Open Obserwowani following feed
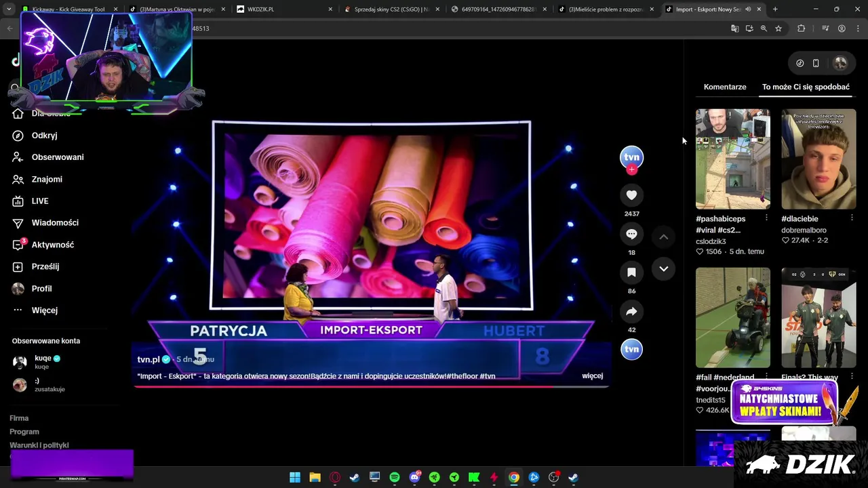 pos(47,157)
